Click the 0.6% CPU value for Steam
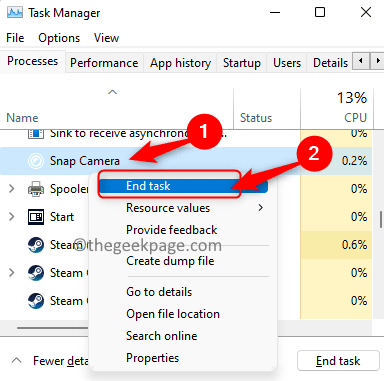 (354, 245)
